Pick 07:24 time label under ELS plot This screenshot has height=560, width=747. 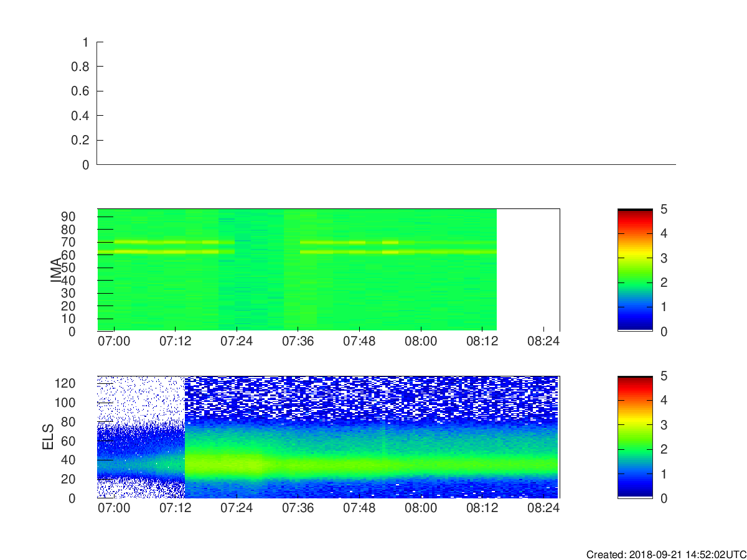pyautogui.click(x=237, y=508)
